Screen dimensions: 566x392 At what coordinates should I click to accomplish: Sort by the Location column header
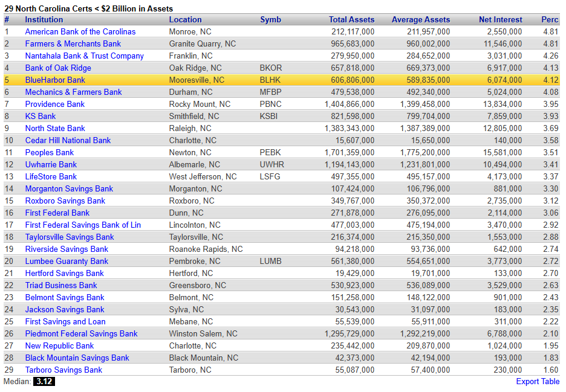[185, 20]
